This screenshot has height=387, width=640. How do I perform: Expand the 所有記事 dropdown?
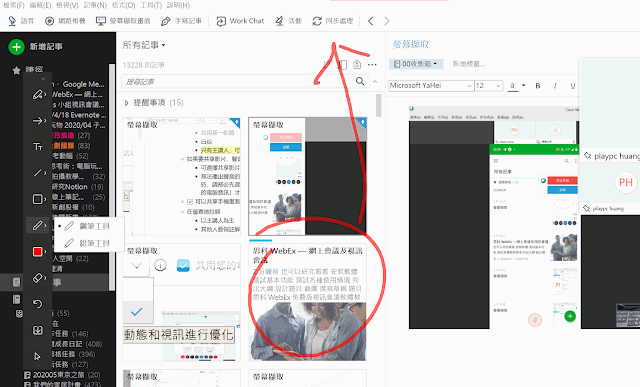pyautogui.click(x=144, y=45)
